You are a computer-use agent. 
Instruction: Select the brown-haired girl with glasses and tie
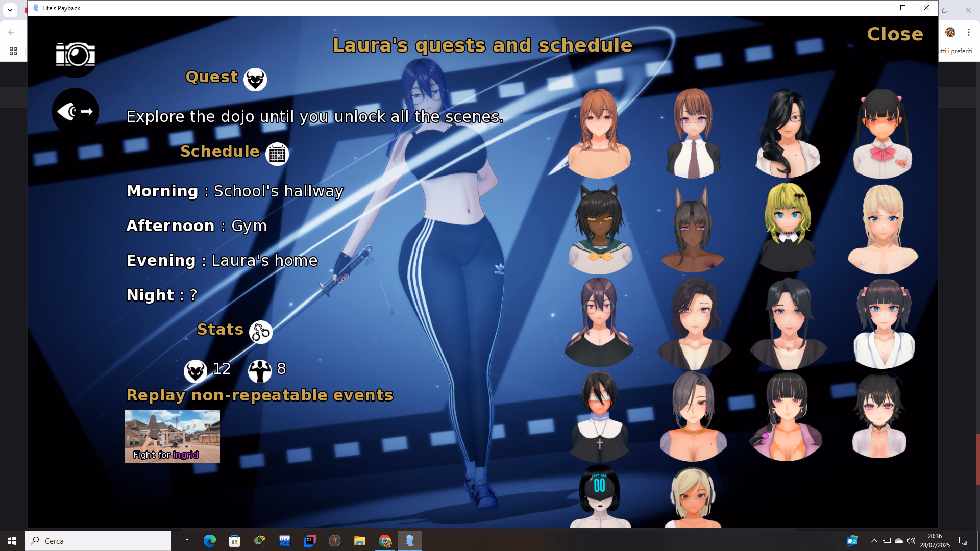point(693,134)
